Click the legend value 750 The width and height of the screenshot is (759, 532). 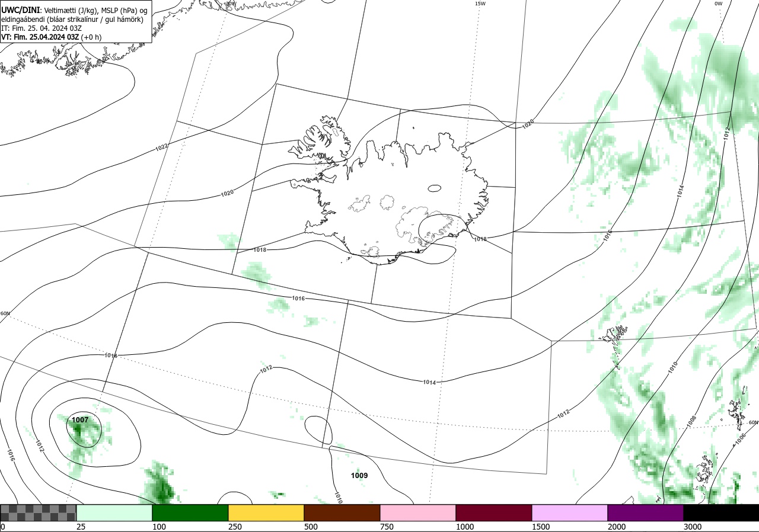pyautogui.click(x=387, y=527)
